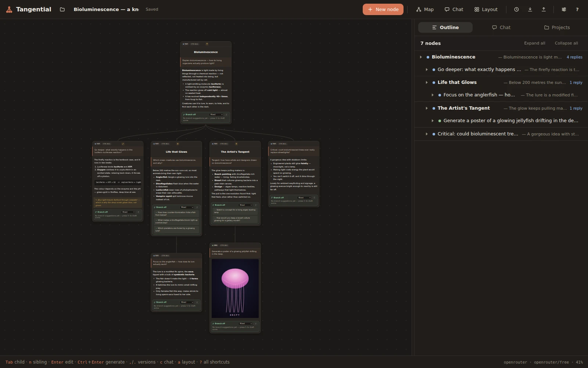Viewport: 588px width, 368px height.
Task: Toggle CTX ALL on Critical streetlights node
Action: click(283, 144)
